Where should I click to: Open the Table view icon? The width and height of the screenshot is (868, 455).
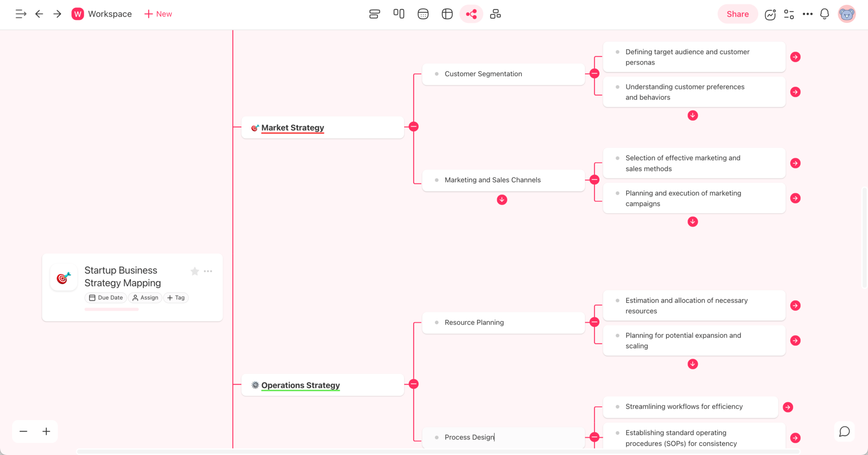coord(447,13)
